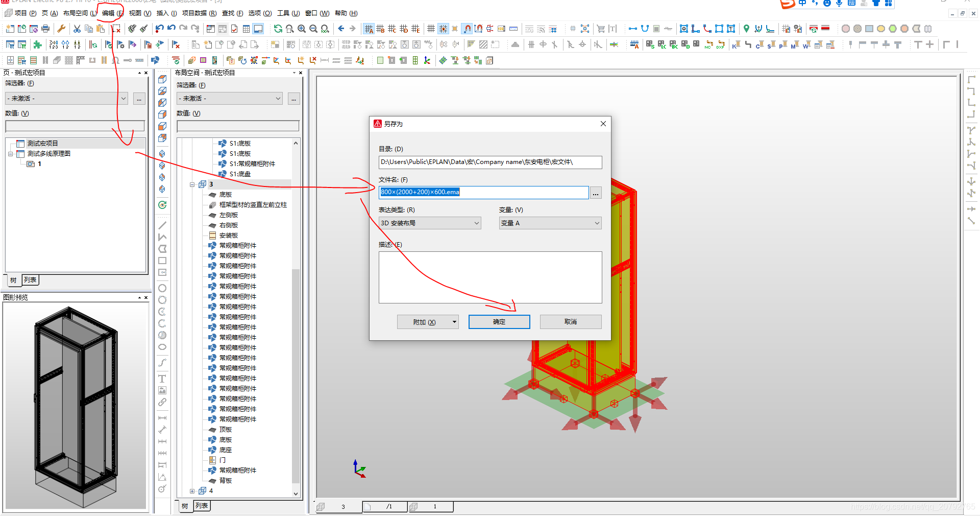The image size is (980, 516).
Task: Click the blue Back navigation arrow
Action: 341,29
